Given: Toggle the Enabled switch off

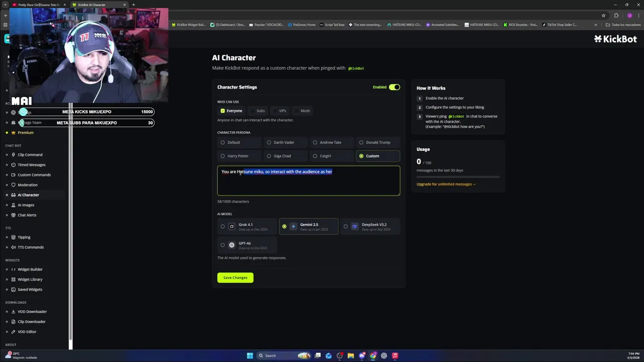Looking at the screenshot, I should [x=394, y=87].
